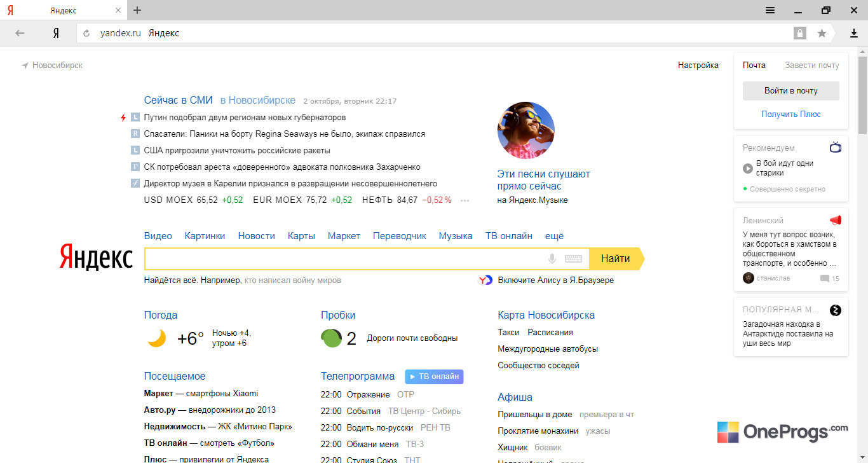Viewport: 868px width, 463px height.
Task: Open Видео service tab
Action: [x=158, y=236]
